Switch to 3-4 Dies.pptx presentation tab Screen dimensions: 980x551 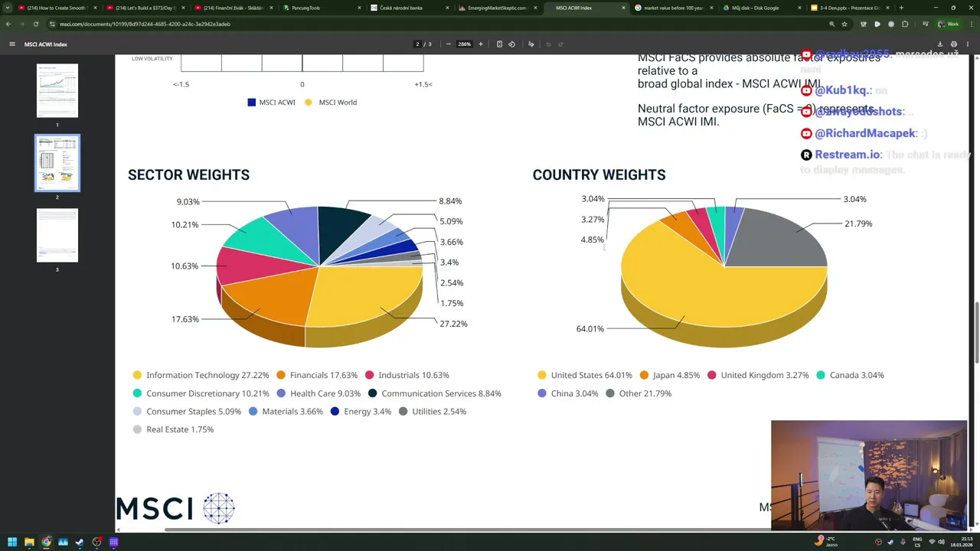click(850, 8)
